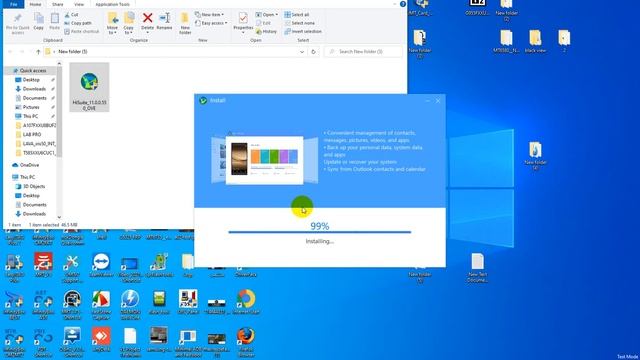Open the LAB PRO folder in sidebar
Viewport: 640px width, 360px height.
(31, 134)
